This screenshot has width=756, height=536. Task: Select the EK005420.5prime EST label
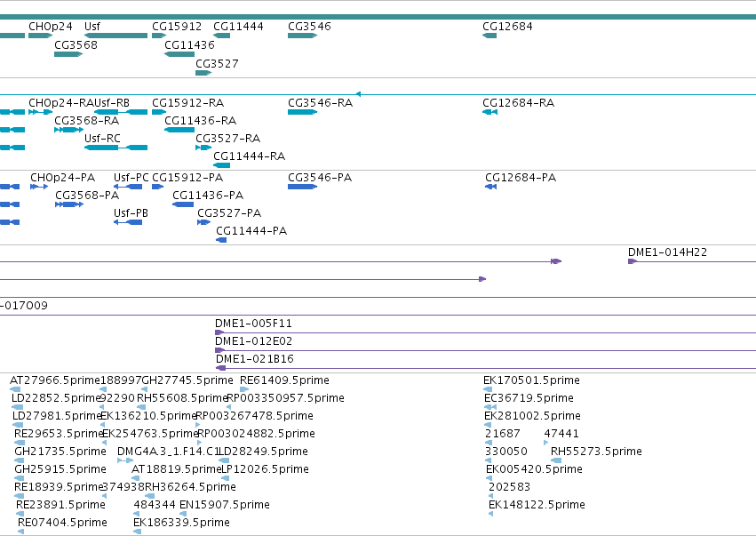534,469
